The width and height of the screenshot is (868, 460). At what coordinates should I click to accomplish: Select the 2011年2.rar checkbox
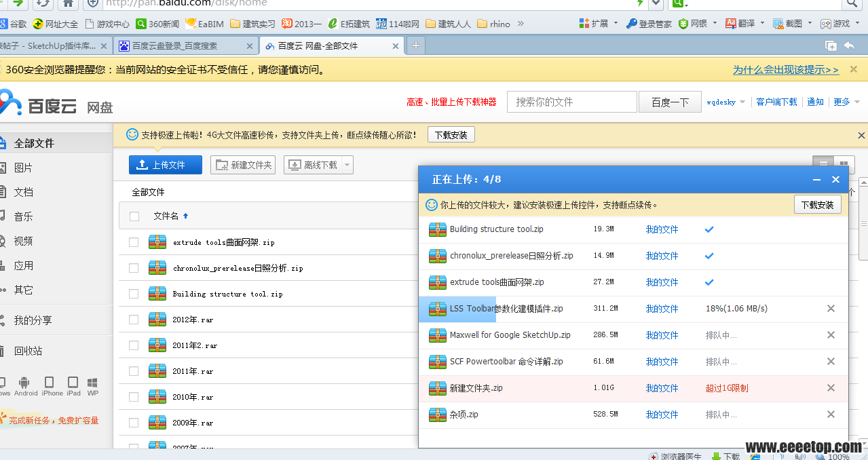point(134,345)
